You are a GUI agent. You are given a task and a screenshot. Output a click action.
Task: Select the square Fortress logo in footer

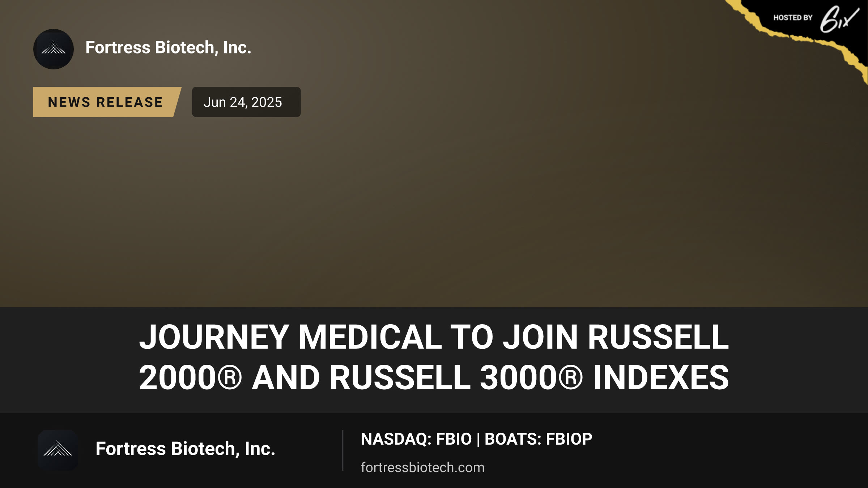58,450
